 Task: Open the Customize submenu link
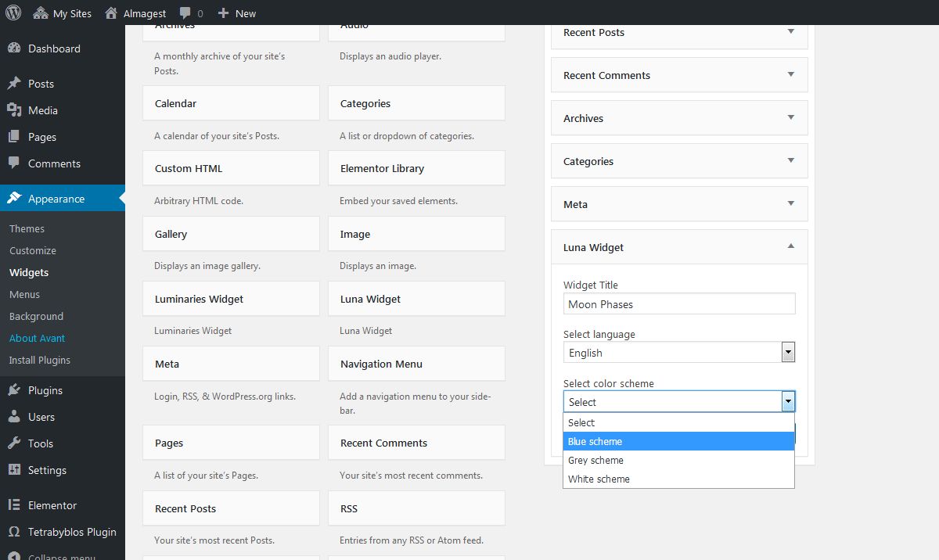click(33, 251)
